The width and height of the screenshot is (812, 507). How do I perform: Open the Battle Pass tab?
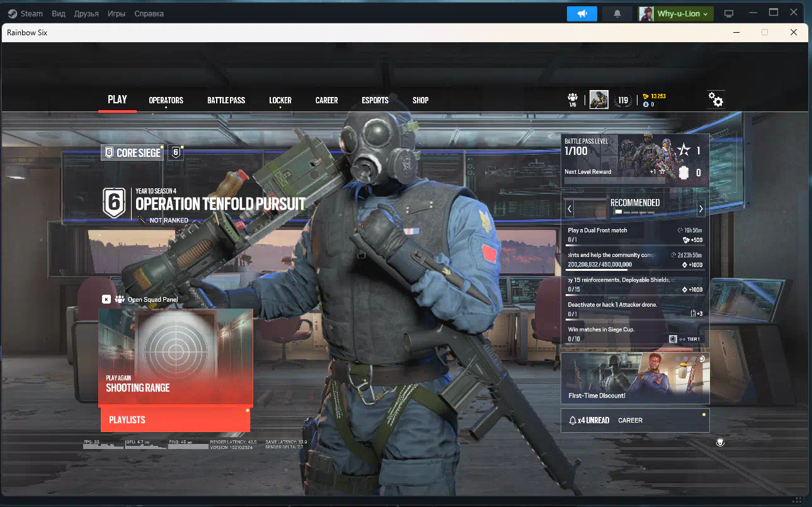click(226, 100)
